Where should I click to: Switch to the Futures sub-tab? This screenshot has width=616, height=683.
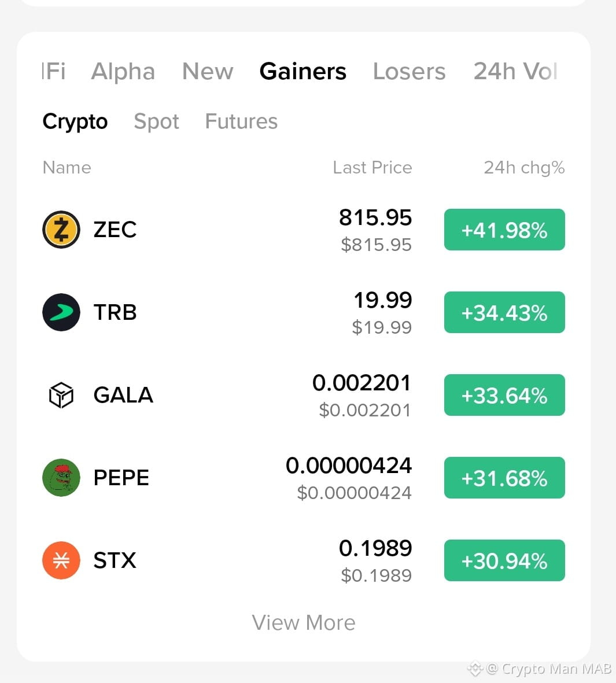point(241,121)
